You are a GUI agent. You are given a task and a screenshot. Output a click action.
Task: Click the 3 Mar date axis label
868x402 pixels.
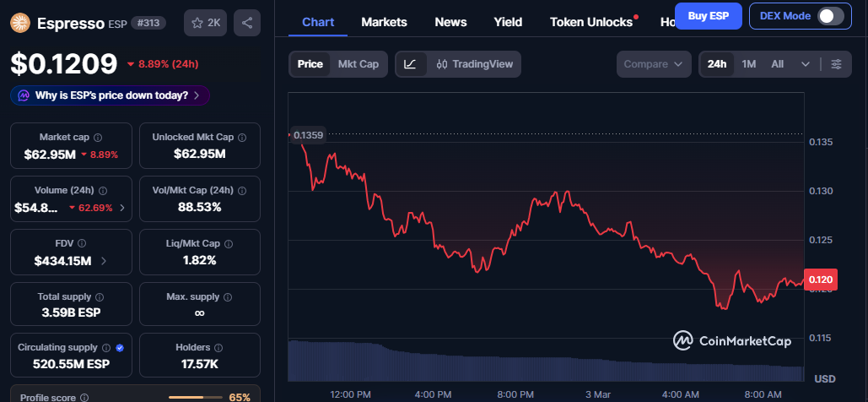598,394
